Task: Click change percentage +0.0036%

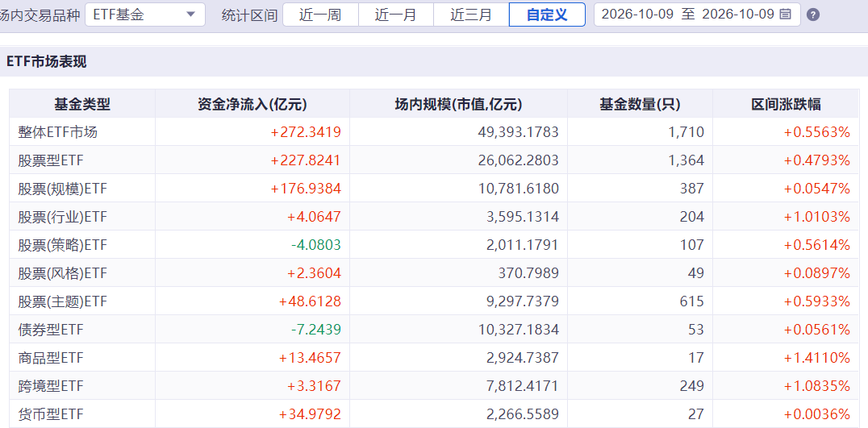Action: click(817, 414)
